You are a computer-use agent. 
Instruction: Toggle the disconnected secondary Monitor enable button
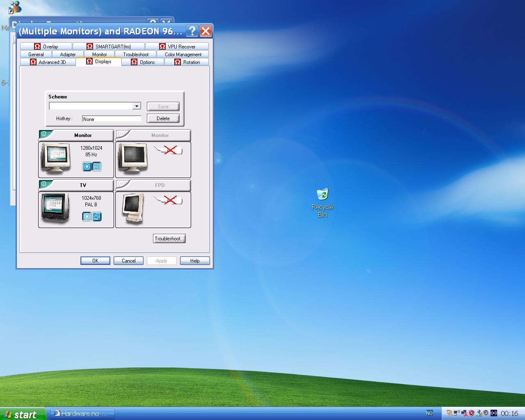[121, 134]
